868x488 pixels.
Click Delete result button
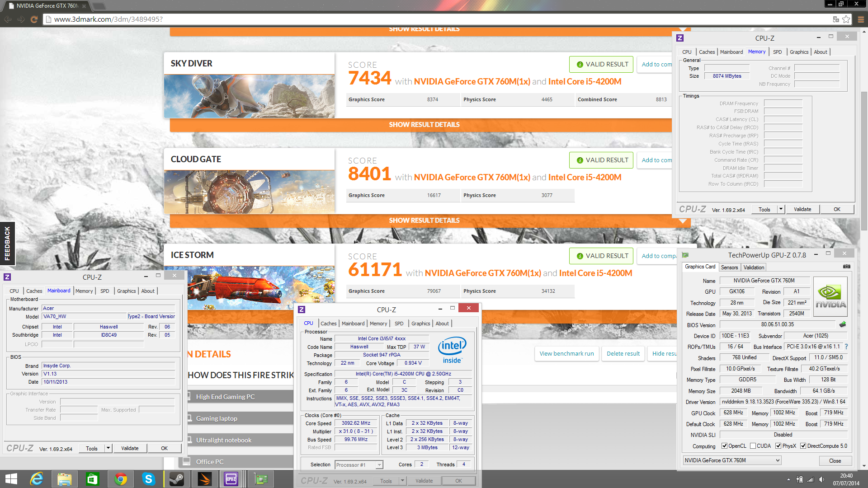tap(623, 354)
